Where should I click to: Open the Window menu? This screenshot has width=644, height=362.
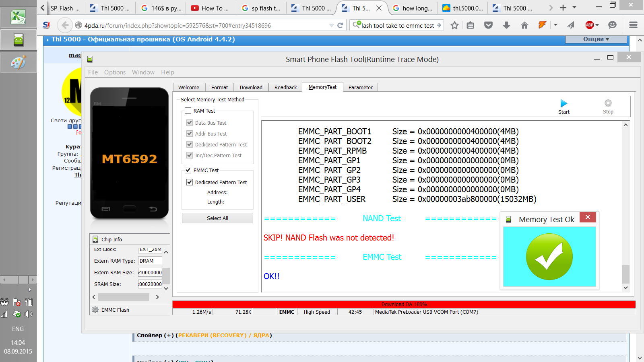pos(143,72)
